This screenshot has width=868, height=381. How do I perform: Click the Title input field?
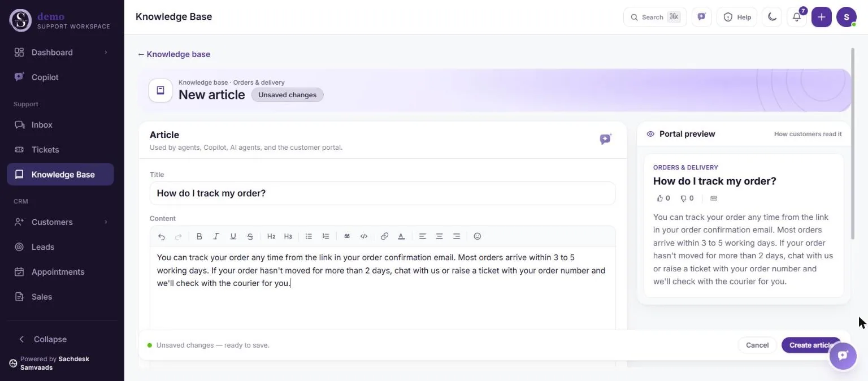click(x=382, y=193)
